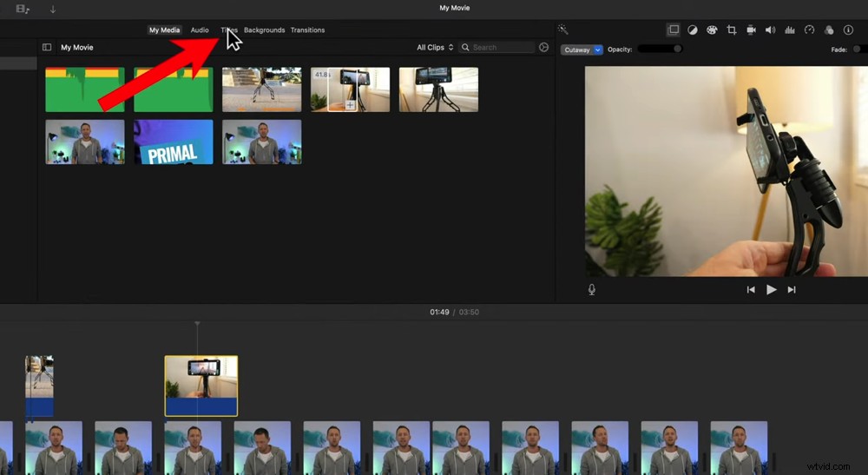The width and height of the screenshot is (868, 475).
Task: Open the color correction palette icon
Action: 712,30
